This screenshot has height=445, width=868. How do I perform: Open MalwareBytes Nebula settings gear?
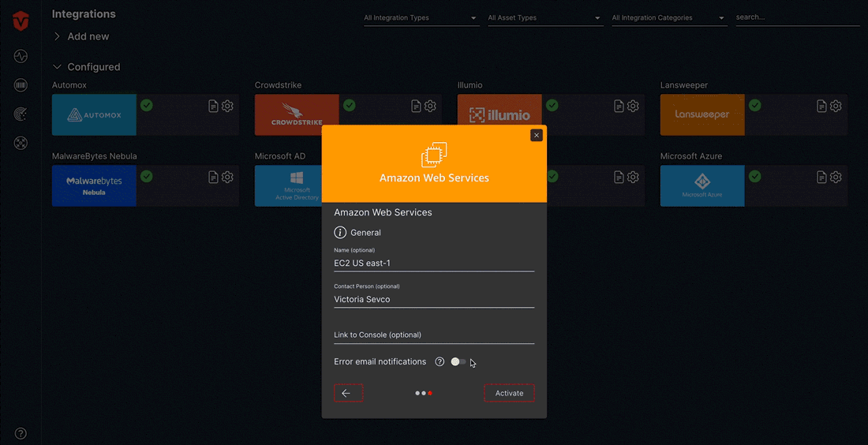click(227, 177)
